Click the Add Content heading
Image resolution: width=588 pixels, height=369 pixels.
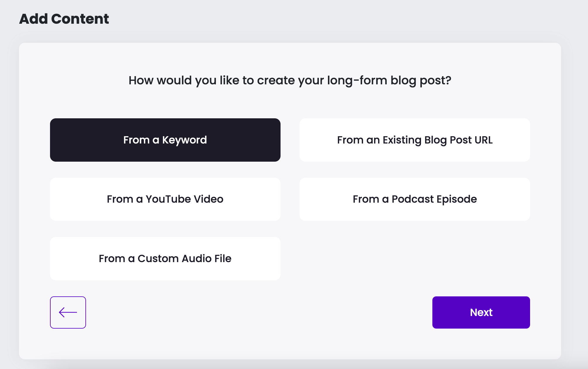(64, 18)
